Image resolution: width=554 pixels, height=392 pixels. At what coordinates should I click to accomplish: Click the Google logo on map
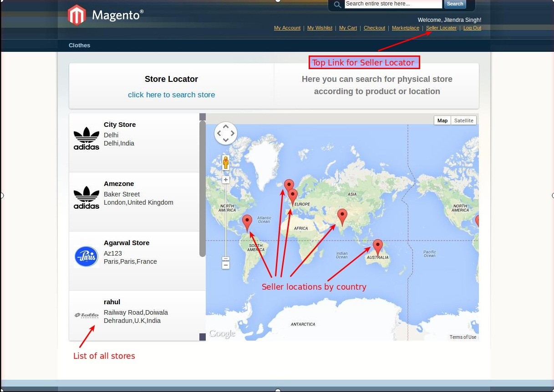click(222, 334)
